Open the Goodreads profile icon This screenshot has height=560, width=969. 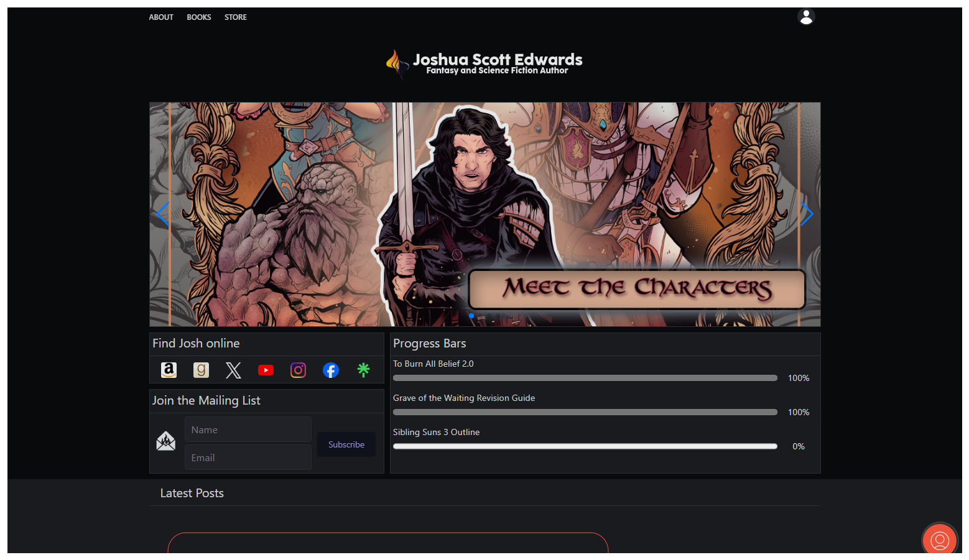[201, 370]
